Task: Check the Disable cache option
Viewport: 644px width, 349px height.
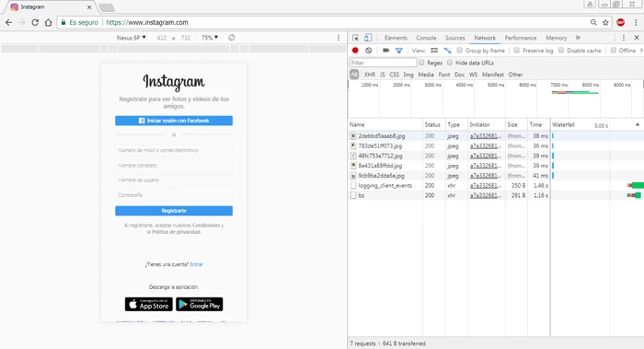Action: 561,50
